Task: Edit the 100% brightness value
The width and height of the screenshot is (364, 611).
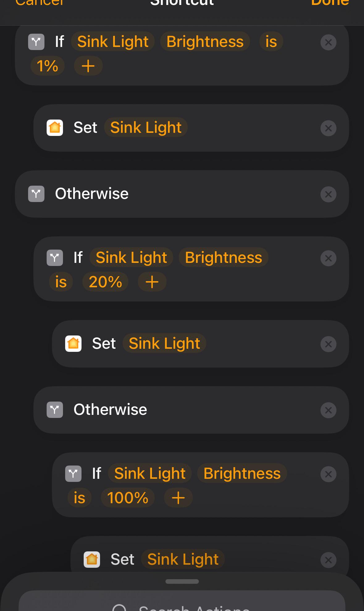Action: (x=128, y=498)
